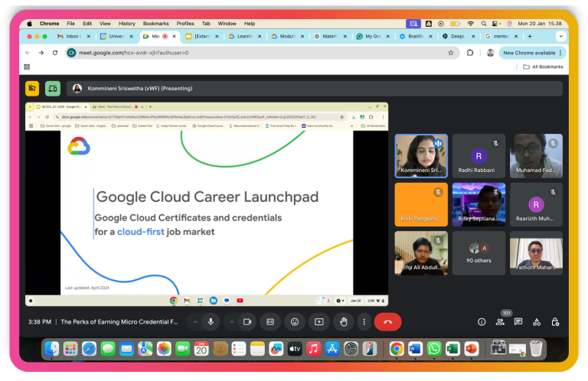This screenshot has height=381, width=588.
Task: Open the Apple menu
Action: (30, 23)
